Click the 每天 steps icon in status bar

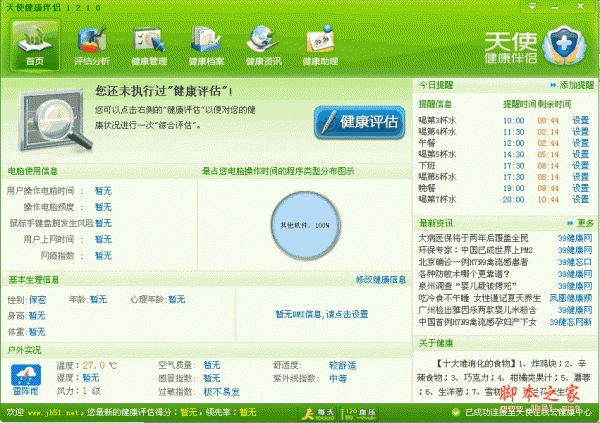coord(318,414)
